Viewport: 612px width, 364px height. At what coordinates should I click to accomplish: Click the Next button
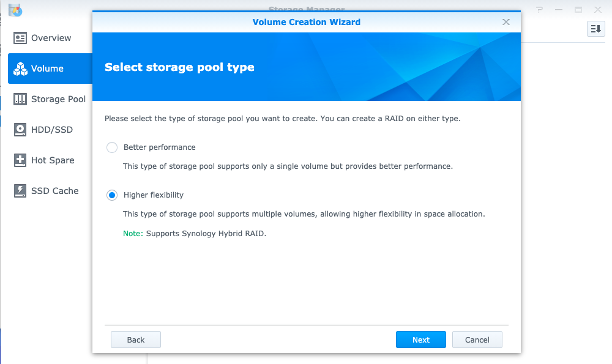pos(421,340)
